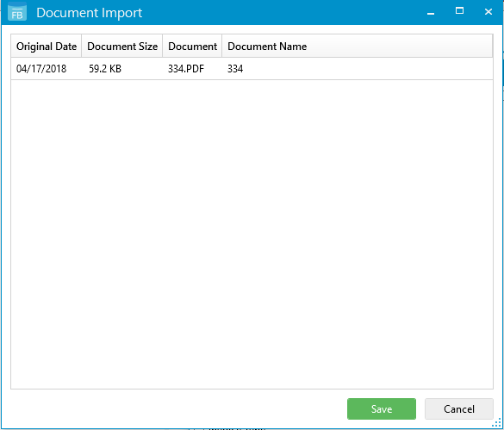Screen dimensions: 504x430
Task: Sort by Document Size column header
Action: pyautogui.click(x=122, y=47)
